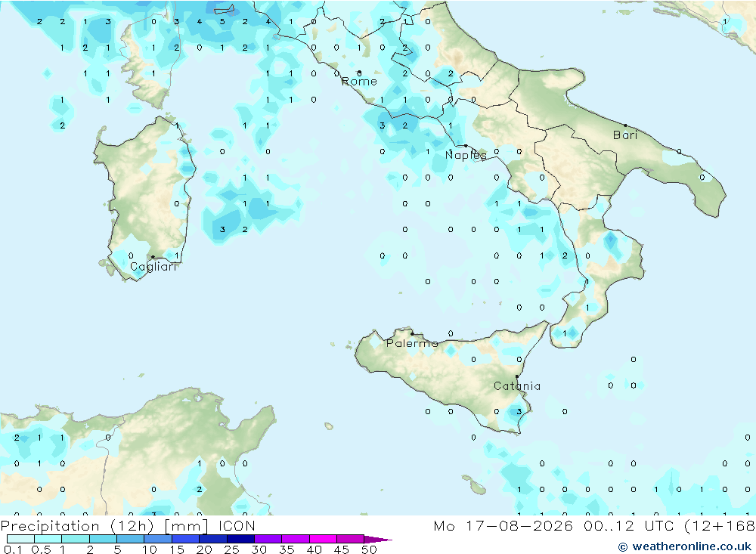Select the purple 30 mm legend swatch
The width and height of the screenshot is (756, 554).
(x=268, y=539)
